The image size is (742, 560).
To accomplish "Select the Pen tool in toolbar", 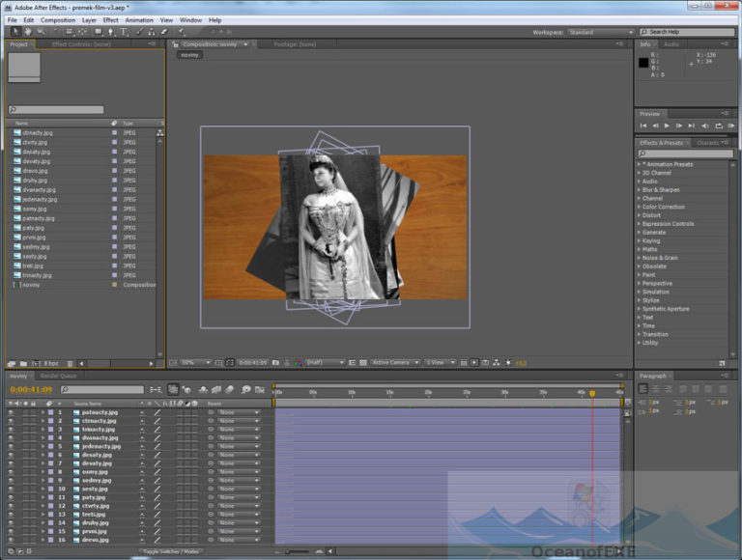I will 111,32.
